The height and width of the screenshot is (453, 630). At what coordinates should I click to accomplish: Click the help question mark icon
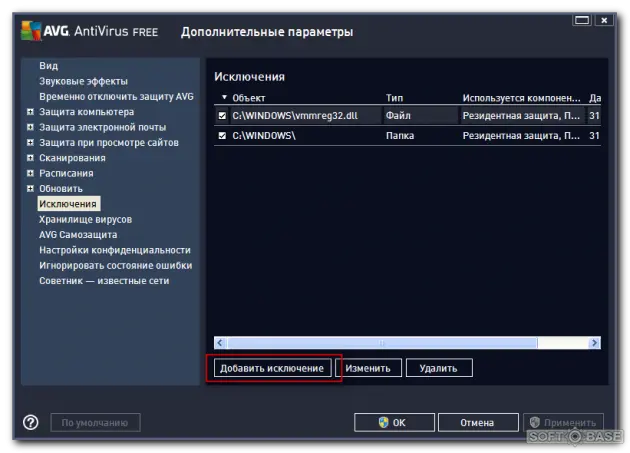[x=31, y=422]
